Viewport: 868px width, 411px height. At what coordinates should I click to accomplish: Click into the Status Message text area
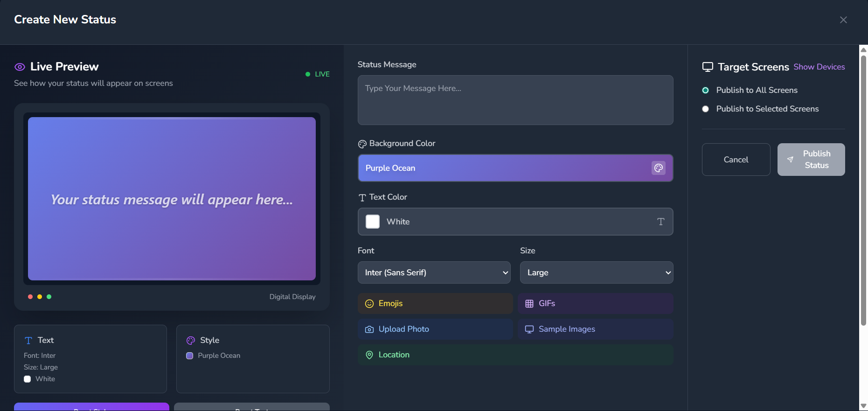(x=515, y=100)
